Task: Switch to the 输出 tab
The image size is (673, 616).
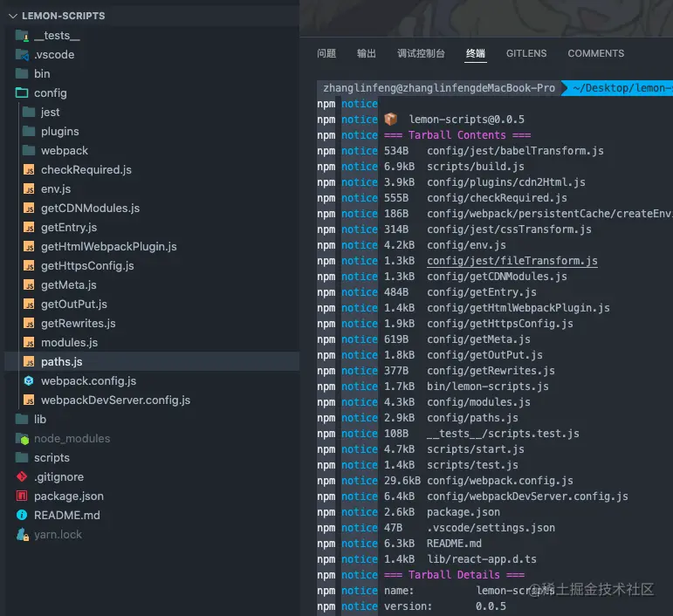Action: pos(367,53)
